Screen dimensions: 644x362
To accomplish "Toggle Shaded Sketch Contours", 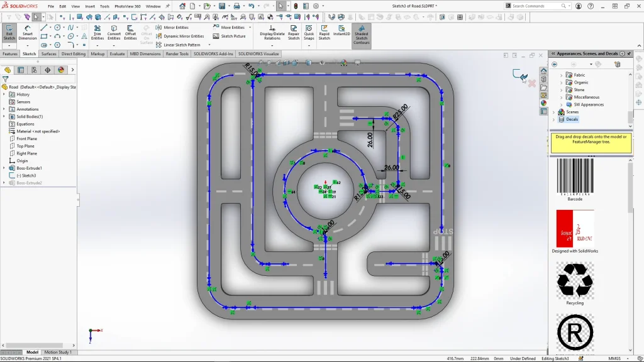I will 361,35.
